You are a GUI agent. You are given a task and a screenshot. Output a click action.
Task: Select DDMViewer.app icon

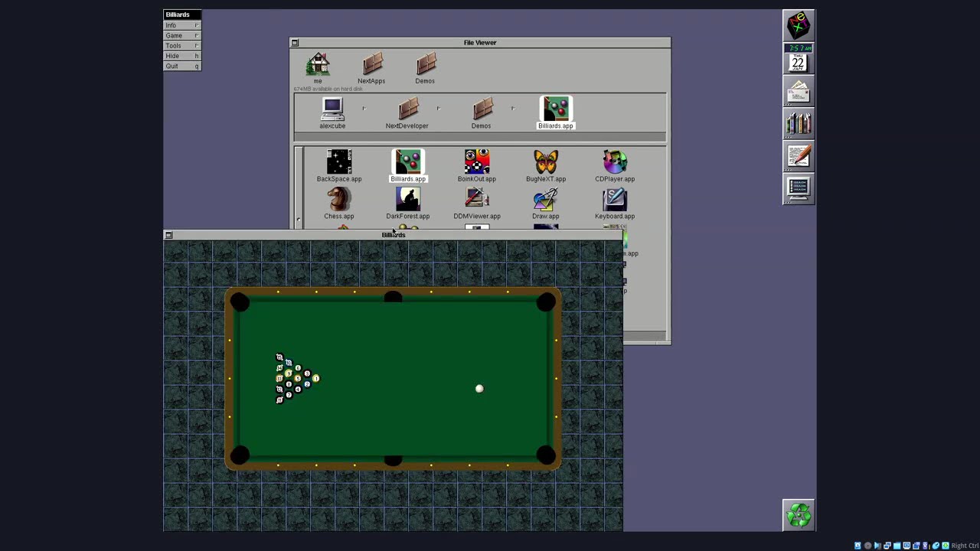click(477, 204)
